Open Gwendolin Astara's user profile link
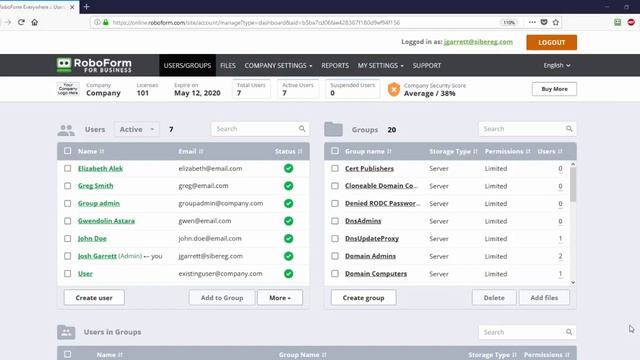Screen dimensions: 640x360 106,221
